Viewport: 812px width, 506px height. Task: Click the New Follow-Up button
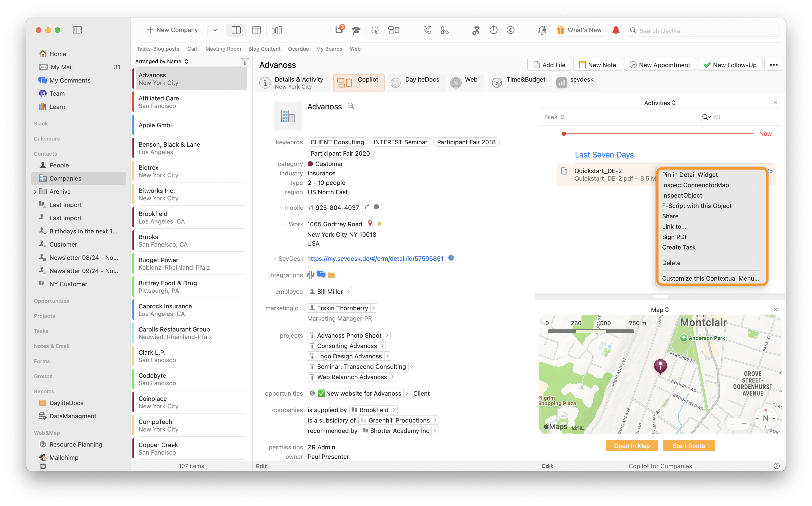point(730,65)
